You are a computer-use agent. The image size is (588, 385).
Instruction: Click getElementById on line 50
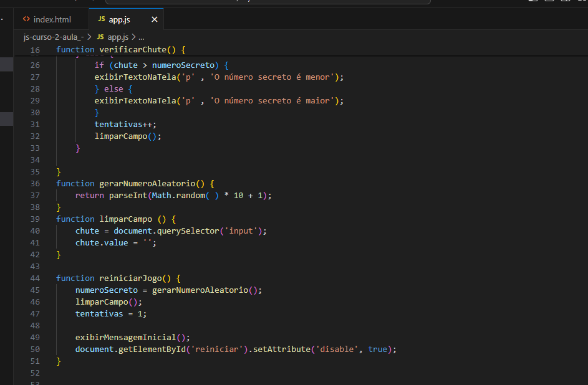point(152,349)
